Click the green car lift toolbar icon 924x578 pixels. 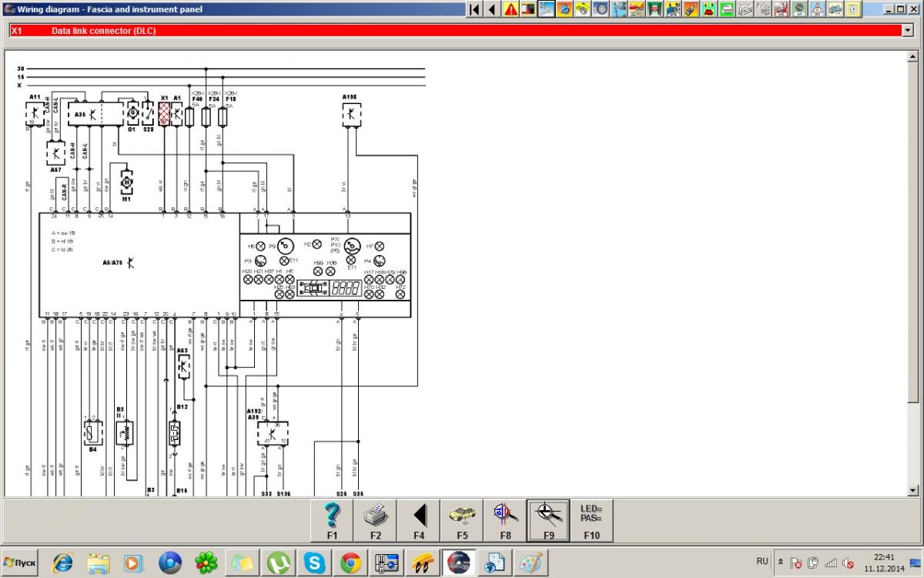[x=654, y=9]
